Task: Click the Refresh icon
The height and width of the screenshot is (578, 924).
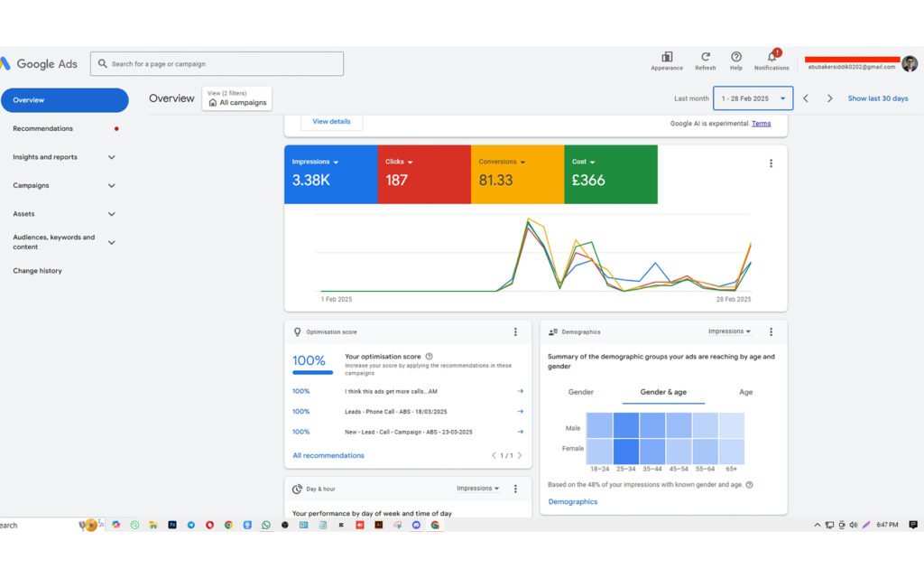Action: (x=706, y=57)
